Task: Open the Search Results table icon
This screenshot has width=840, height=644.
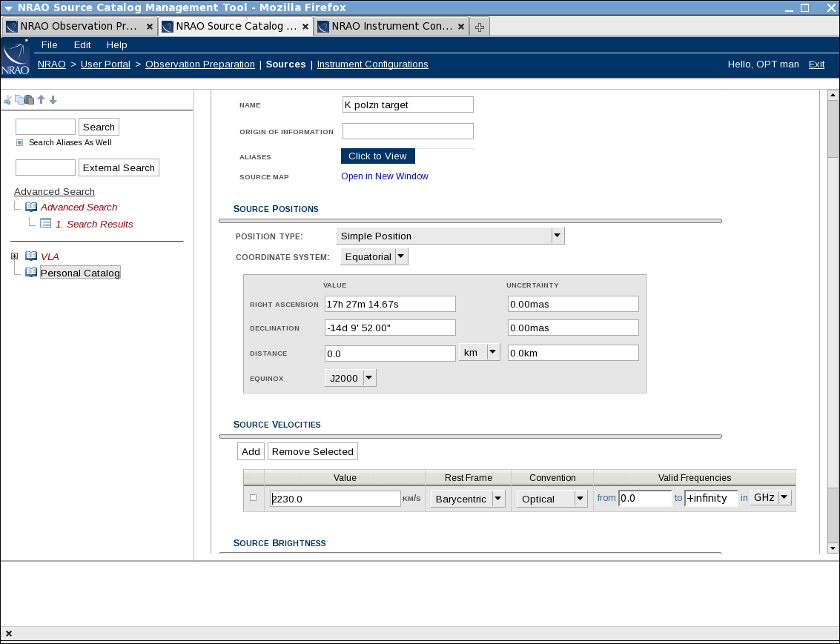Action: tap(45, 223)
